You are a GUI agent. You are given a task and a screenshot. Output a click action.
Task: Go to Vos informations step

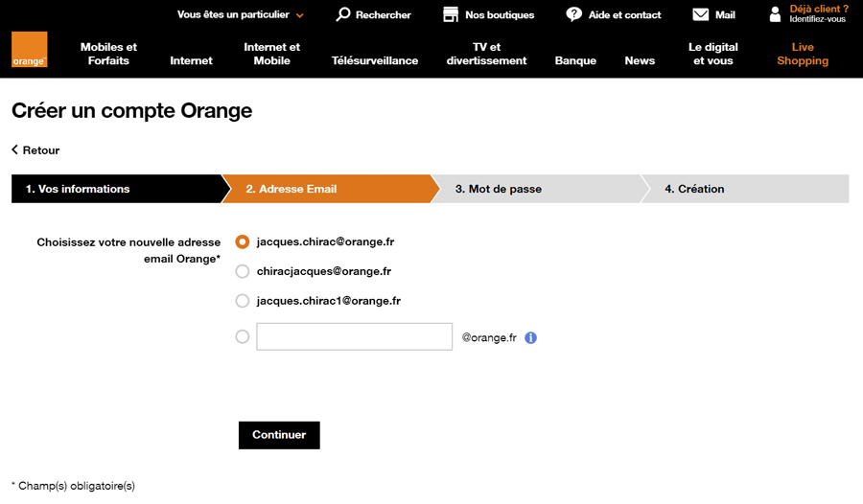(116, 189)
